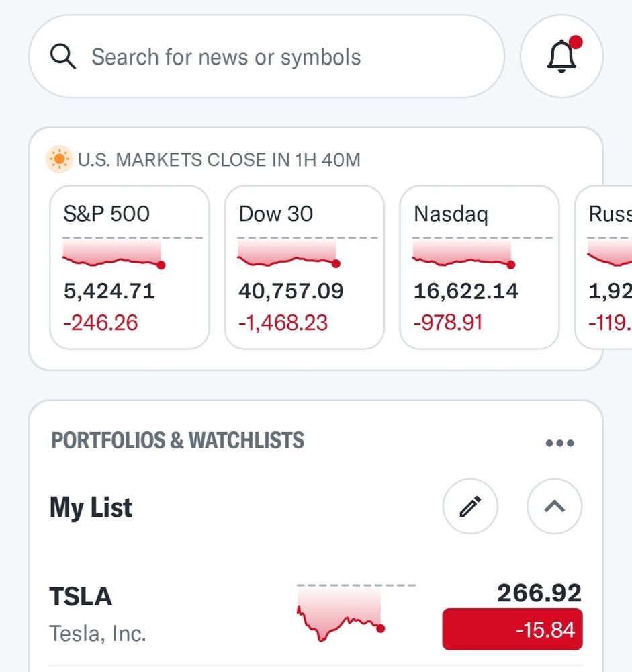Open the three-dot menu for Portfolios & Watchlists

(x=559, y=443)
